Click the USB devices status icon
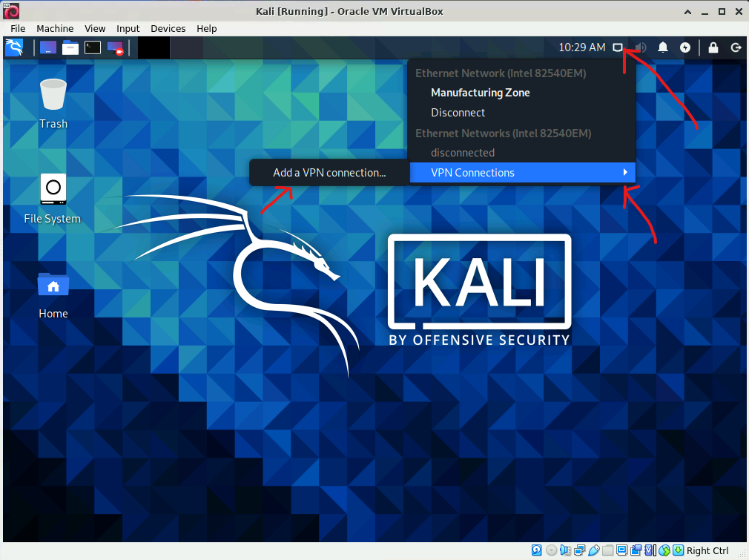Viewport: 749px width, 560px height. coord(594,550)
